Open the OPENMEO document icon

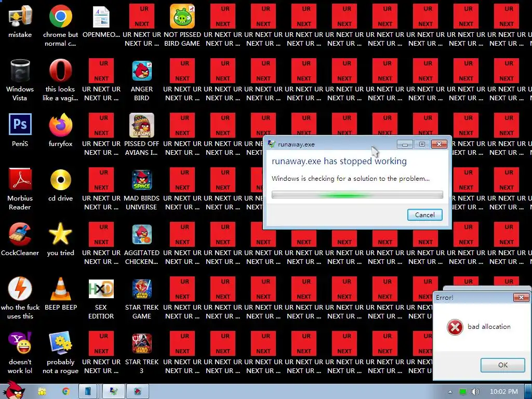click(x=101, y=16)
